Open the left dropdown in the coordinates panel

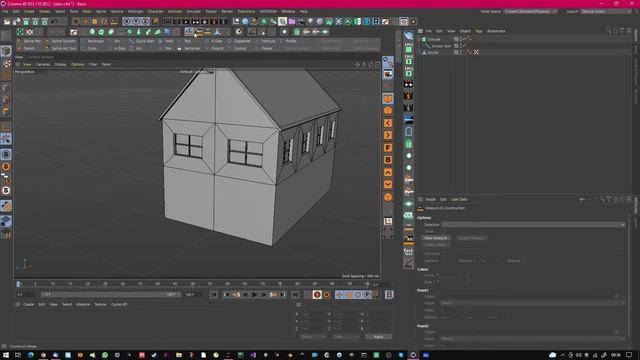click(x=313, y=337)
